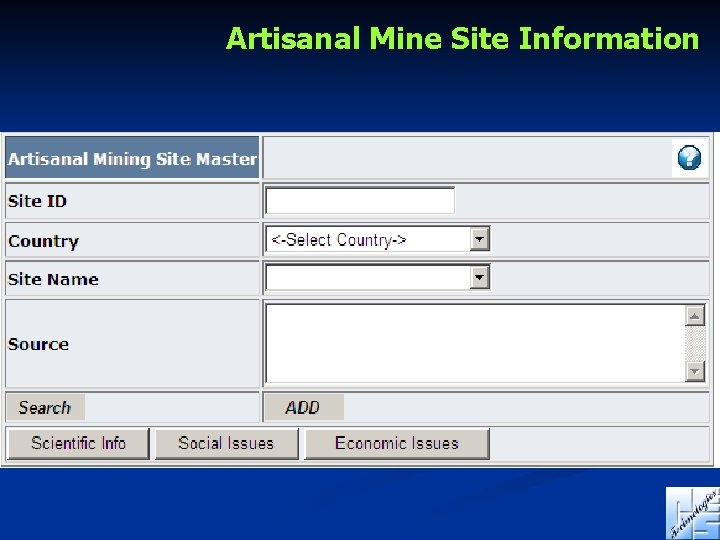Open the Economic Issues section
720x540 pixels.
coord(397,444)
